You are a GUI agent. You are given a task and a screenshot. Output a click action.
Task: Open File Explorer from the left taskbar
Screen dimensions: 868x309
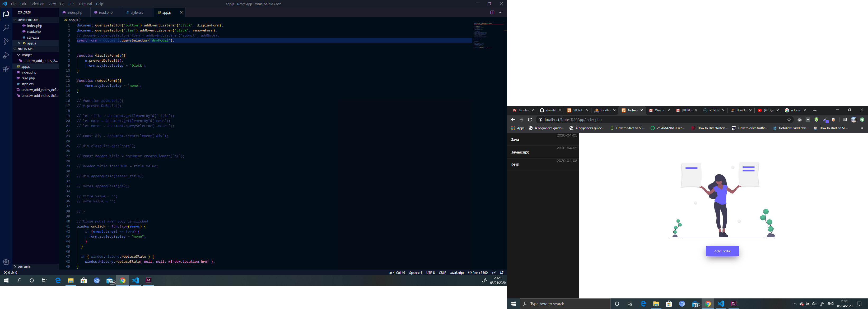(71, 280)
